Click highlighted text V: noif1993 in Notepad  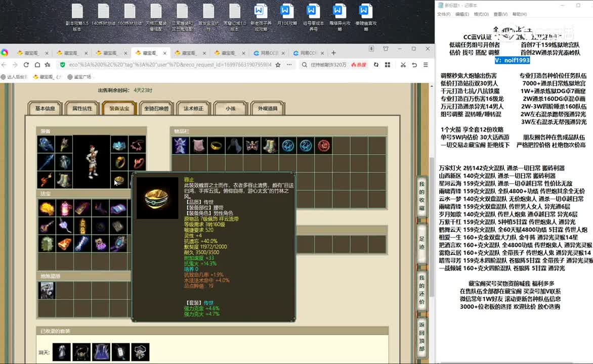[x=512, y=60]
